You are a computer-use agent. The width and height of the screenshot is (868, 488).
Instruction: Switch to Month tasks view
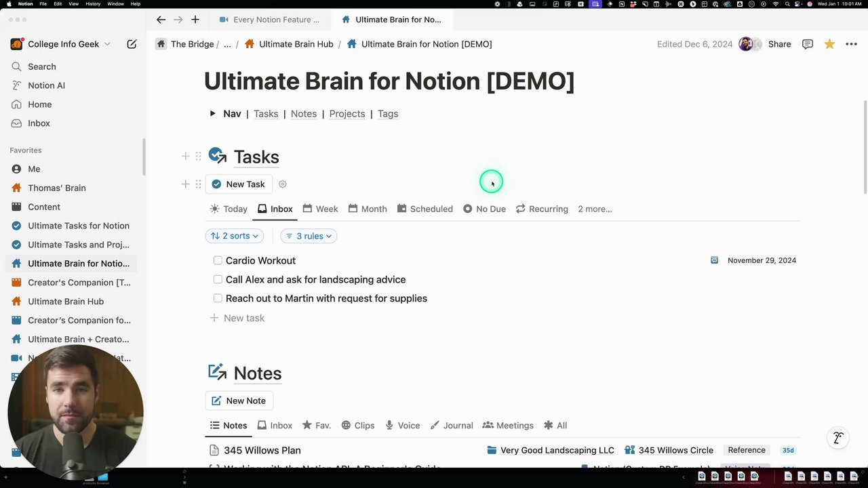[367, 209]
